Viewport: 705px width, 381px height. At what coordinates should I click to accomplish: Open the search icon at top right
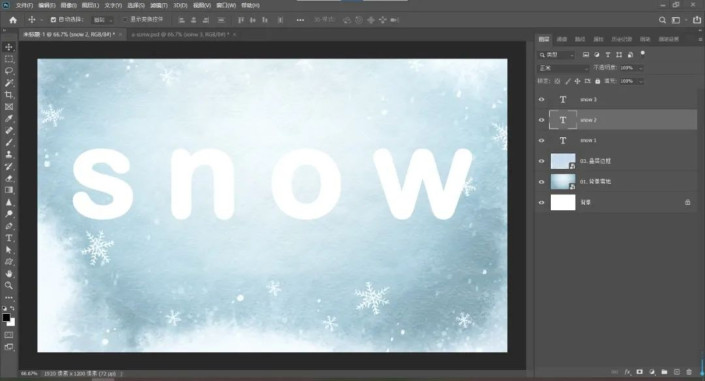pos(662,20)
